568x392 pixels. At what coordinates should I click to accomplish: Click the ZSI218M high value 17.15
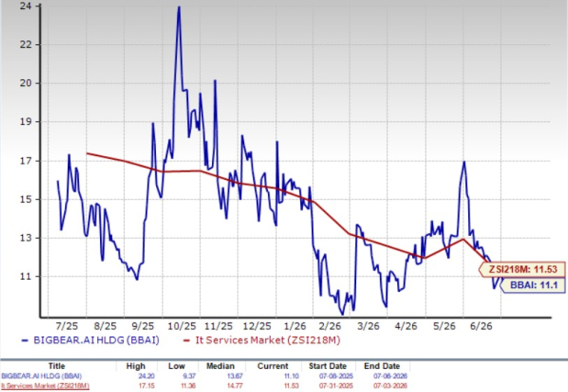click(x=146, y=386)
